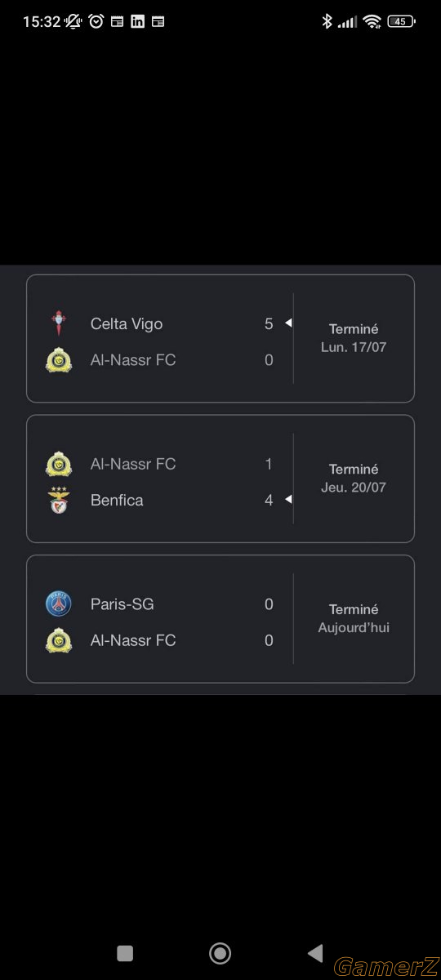
Task: Tap the Benfica club crest
Action: coord(58,500)
